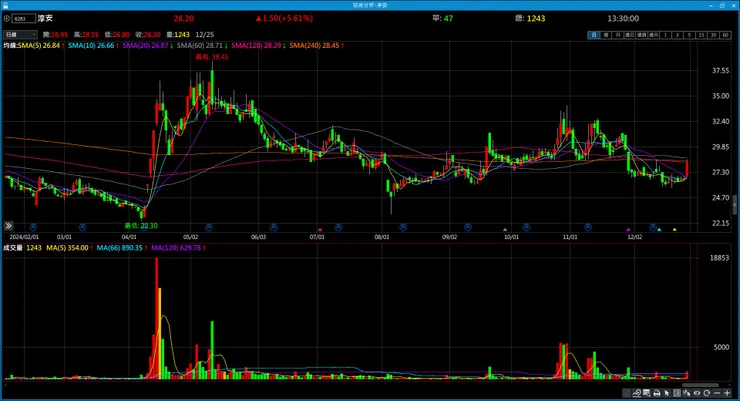
Task: Select the 5-minute period button
Action: [x=689, y=35]
